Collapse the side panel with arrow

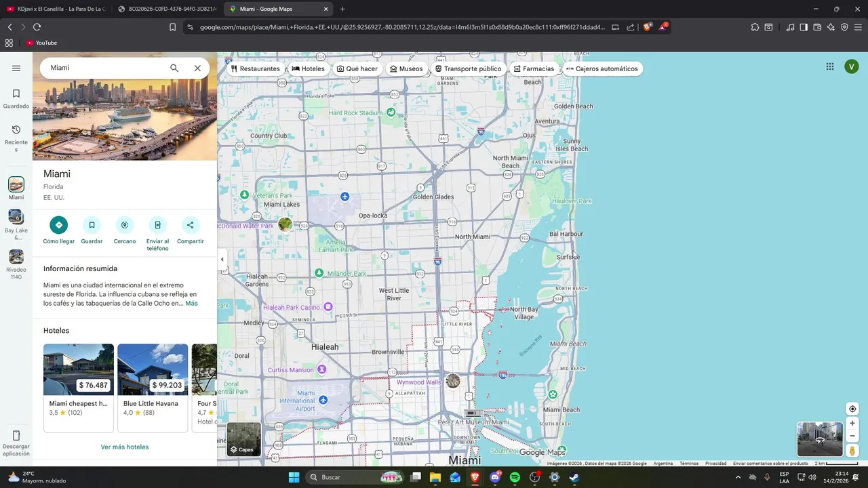pos(222,259)
